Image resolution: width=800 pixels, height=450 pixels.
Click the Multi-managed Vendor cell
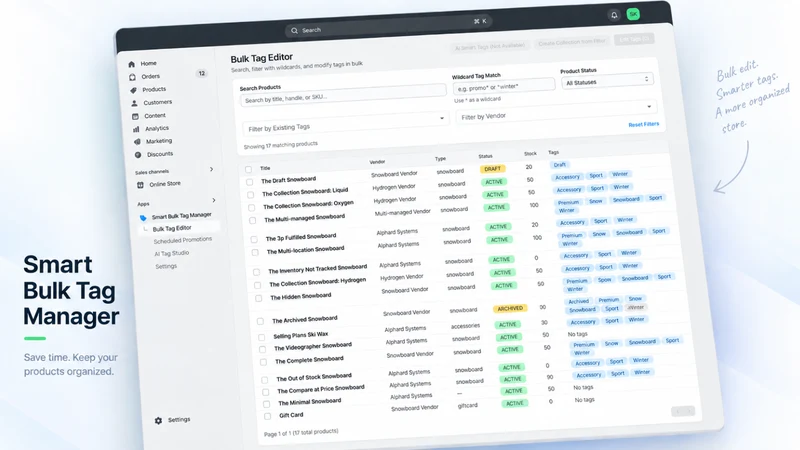[x=403, y=212]
